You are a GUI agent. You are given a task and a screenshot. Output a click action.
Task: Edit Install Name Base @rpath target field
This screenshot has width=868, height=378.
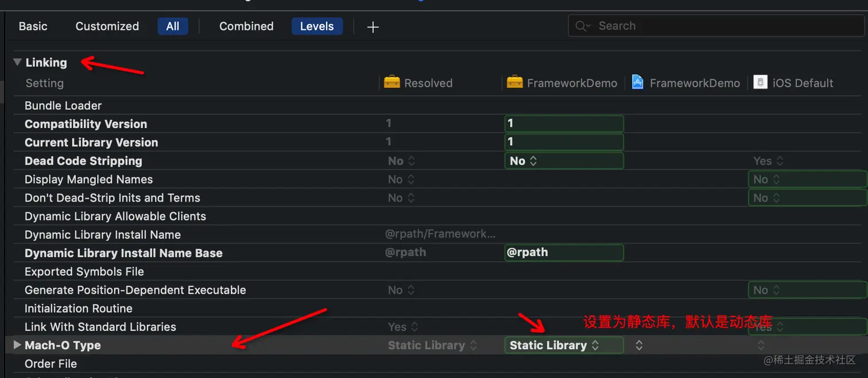564,253
